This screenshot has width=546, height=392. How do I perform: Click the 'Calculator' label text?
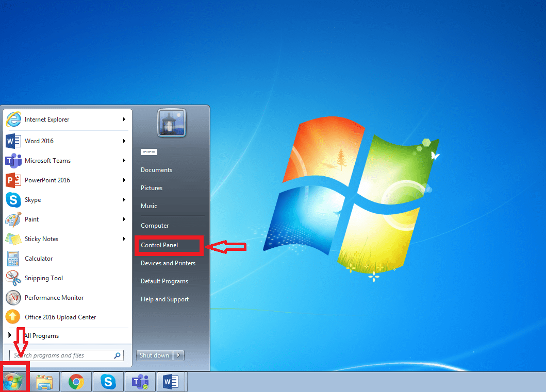39,259
